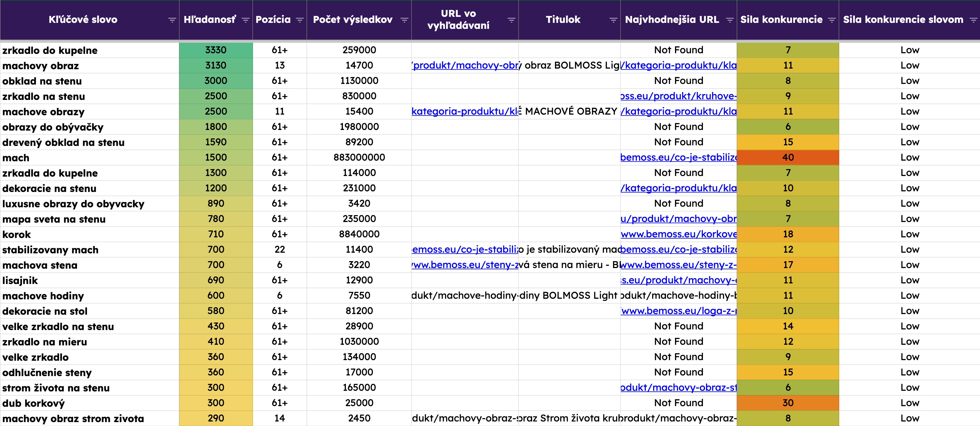Open search URL link in machove obrazy row
This screenshot has height=426, width=980.
tap(465, 111)
